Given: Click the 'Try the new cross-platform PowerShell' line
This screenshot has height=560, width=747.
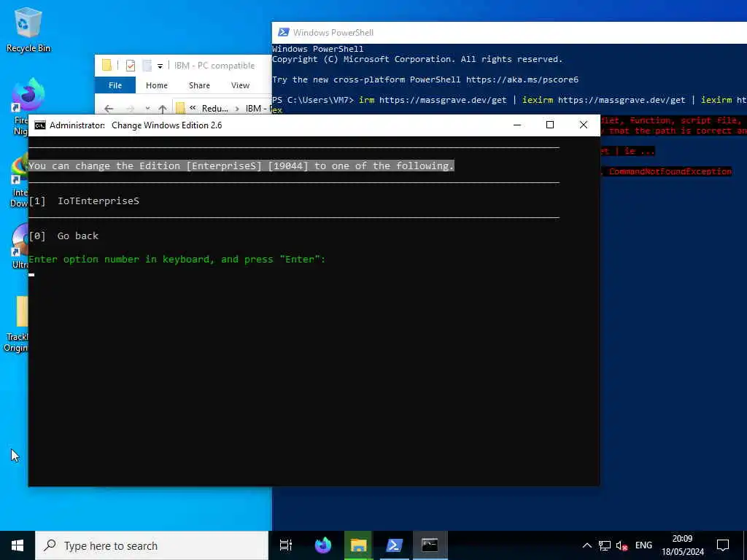Looking at the screenshot, I should 425,79.
